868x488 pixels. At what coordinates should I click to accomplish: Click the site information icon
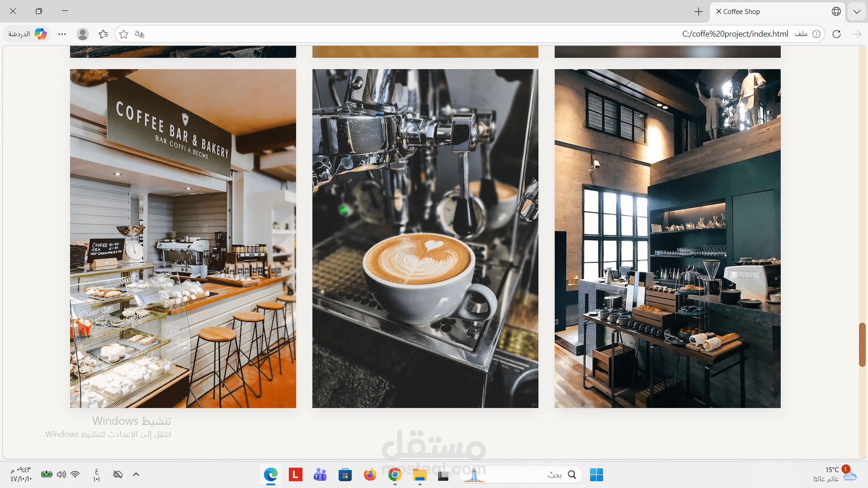pyautogui.click(x=816, y=34)
